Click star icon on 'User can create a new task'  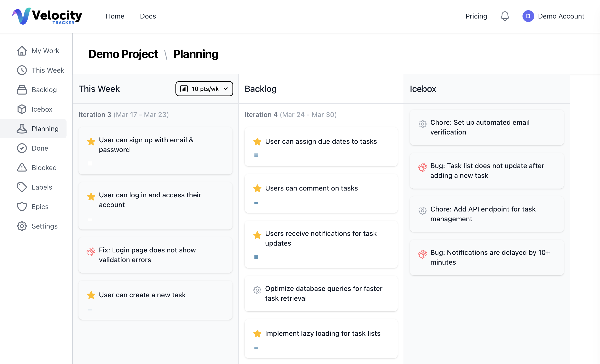point(91,295)
